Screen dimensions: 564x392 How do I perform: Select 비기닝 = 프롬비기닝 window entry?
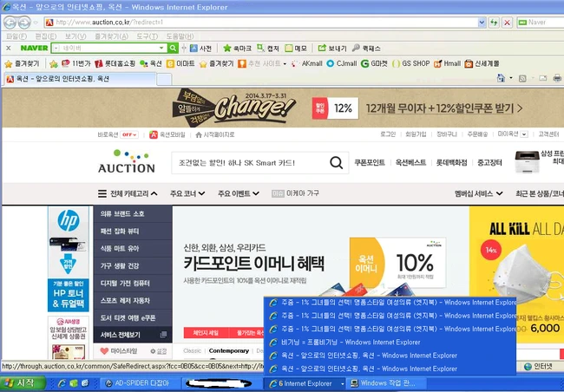click(390, 343)
